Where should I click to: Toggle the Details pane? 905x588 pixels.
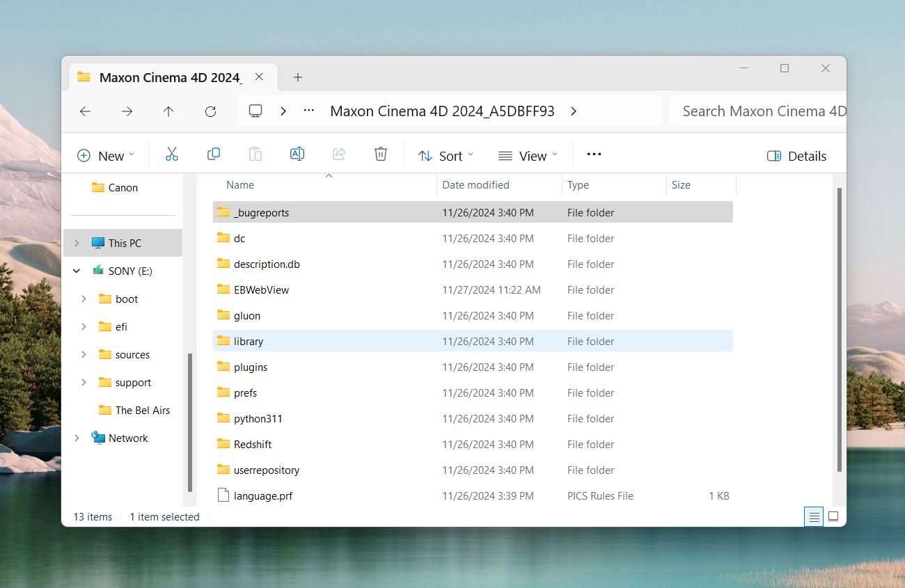(x=797, y=156)
